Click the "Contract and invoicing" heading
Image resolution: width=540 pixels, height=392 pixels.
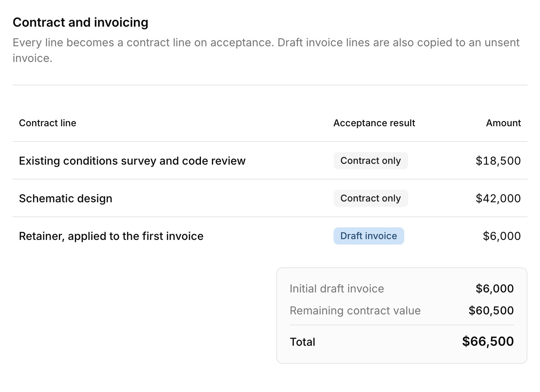(x=80, y=22)
